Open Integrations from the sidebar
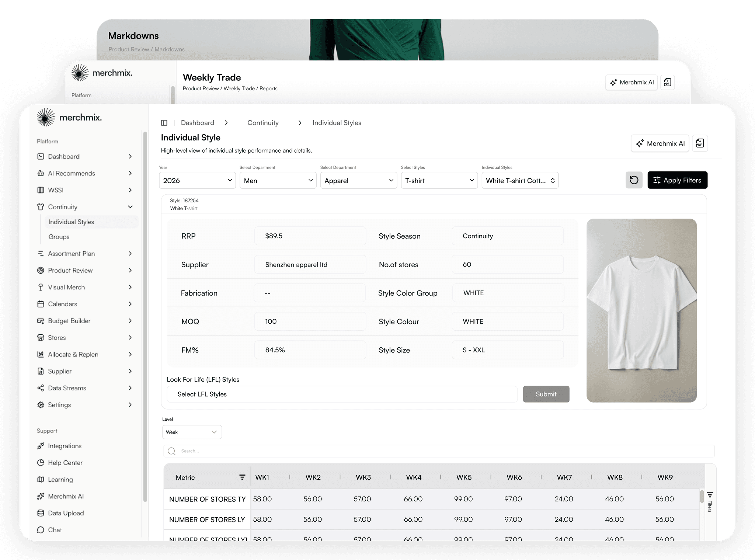755x560 pixels. [65, 446]
